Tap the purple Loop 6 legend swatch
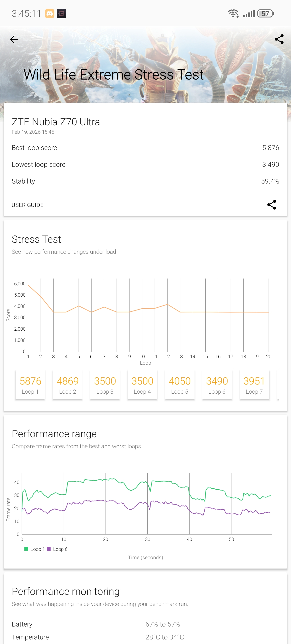Image resolution: width=291 pixels, height=644 pixels. (x=49, y=549)
